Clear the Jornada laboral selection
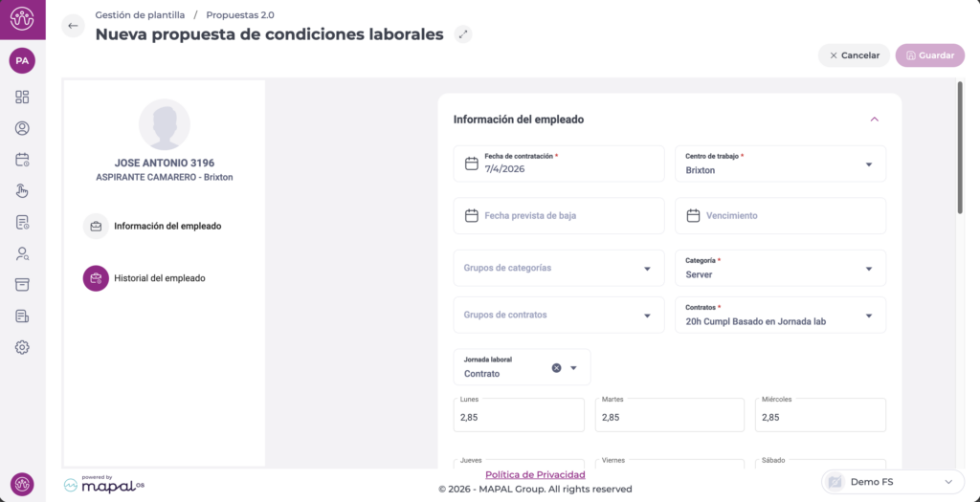The height and width of the screenshot is (502, 980). (556, 367)
